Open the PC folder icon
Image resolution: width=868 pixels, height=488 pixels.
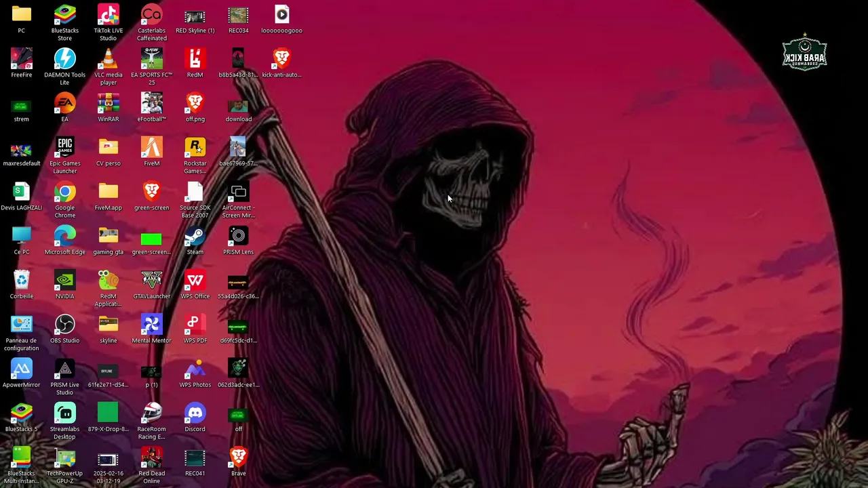(x=21, y=15)
